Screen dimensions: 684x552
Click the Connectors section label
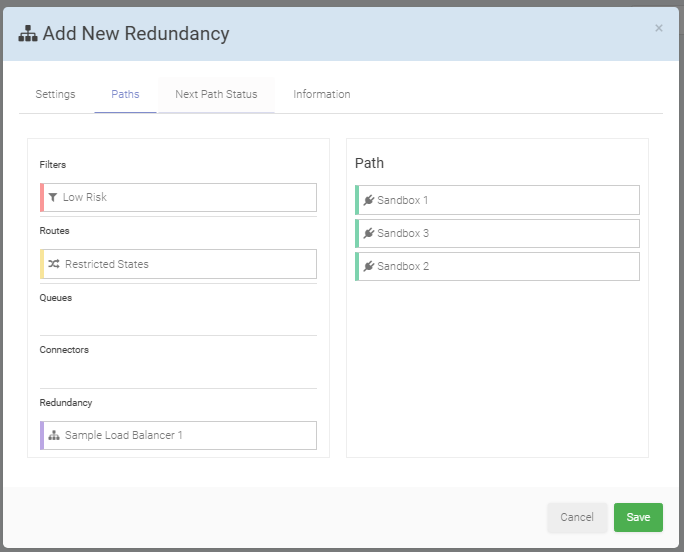click(64, 350)
